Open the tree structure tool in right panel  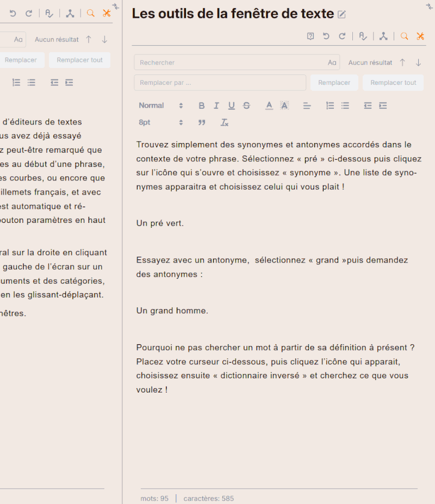(x=383, y=36)
